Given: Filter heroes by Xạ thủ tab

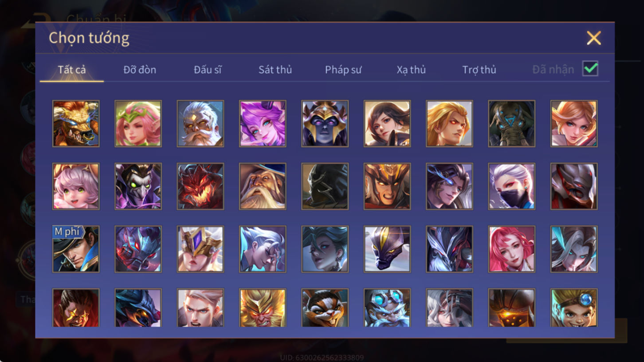Looking at the screenshot, I should [x=411, y=70].
